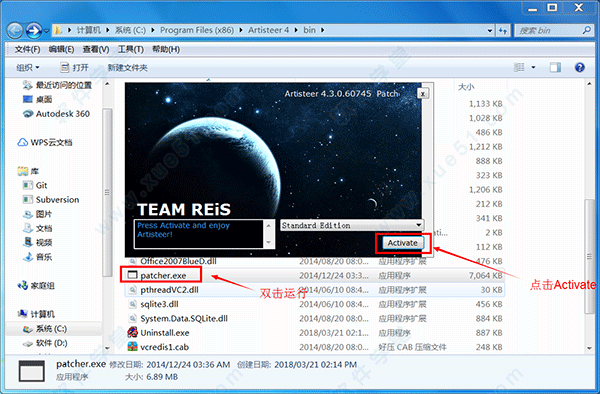
Task: Open the Standard Edition combo box
Action: [352, 225]
